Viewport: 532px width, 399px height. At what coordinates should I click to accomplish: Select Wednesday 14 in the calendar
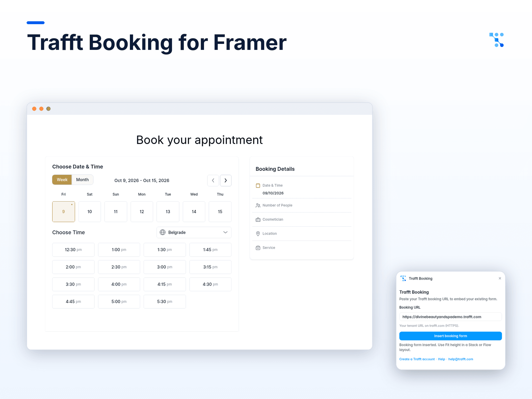click(x=194, y=211)
